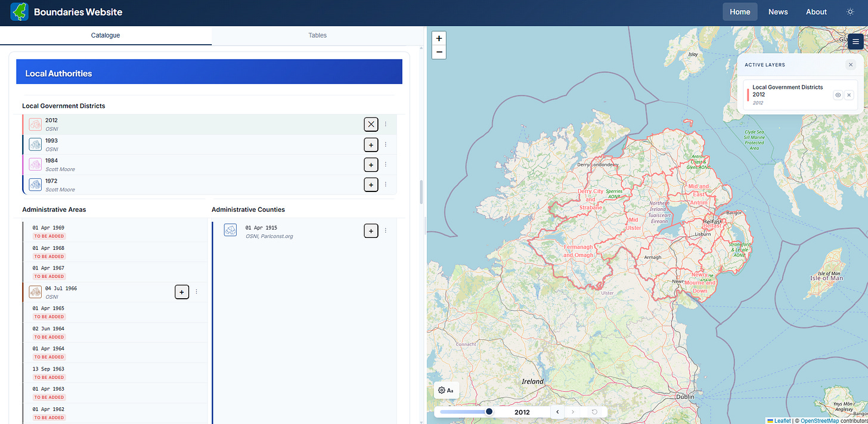Click the Mid and East Antrim district label
Screen dimensions: 868x424
tap(698, 194)
